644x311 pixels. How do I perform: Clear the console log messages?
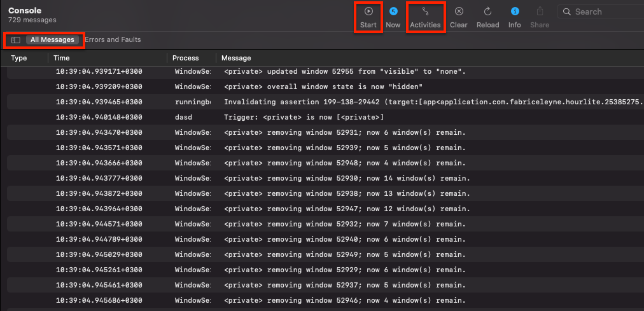(x=458, y=17)
